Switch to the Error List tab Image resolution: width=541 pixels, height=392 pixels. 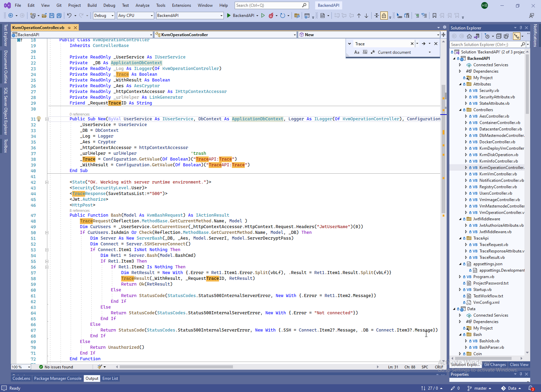coord(110,378)
